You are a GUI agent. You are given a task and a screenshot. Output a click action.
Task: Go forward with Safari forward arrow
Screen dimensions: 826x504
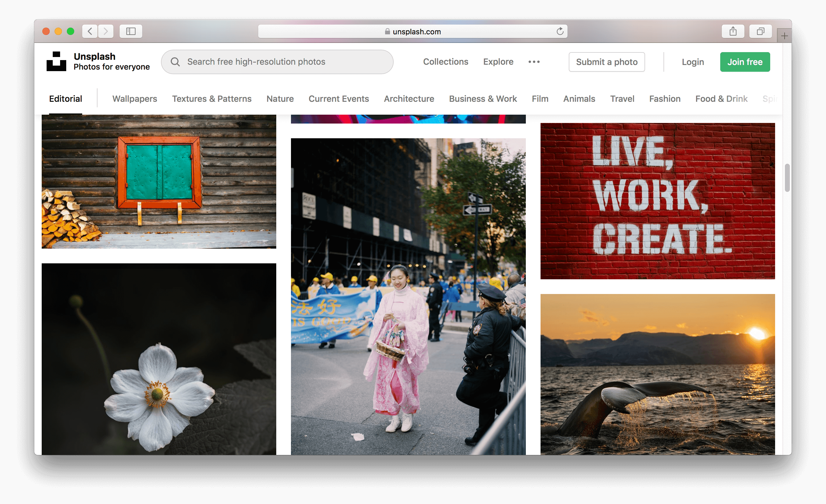point(106,32)
